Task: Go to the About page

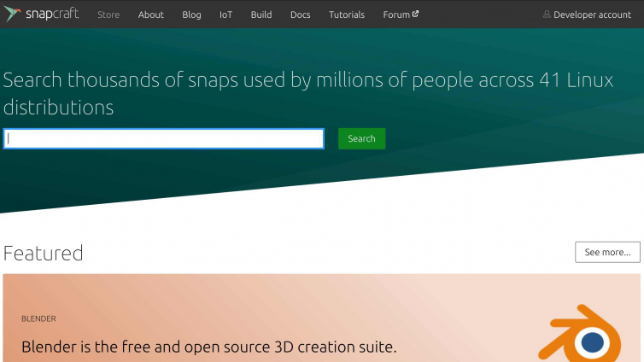Action: coord(151,15)
